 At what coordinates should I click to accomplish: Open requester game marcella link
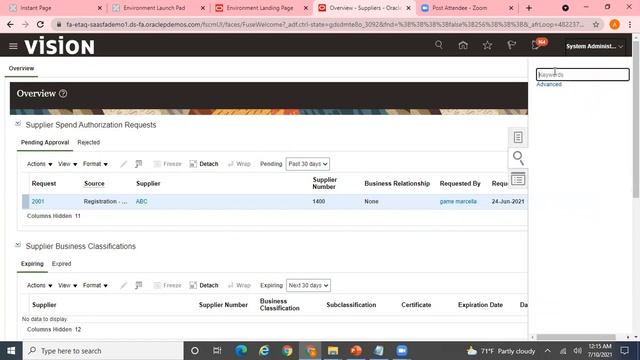coord(458,202)
